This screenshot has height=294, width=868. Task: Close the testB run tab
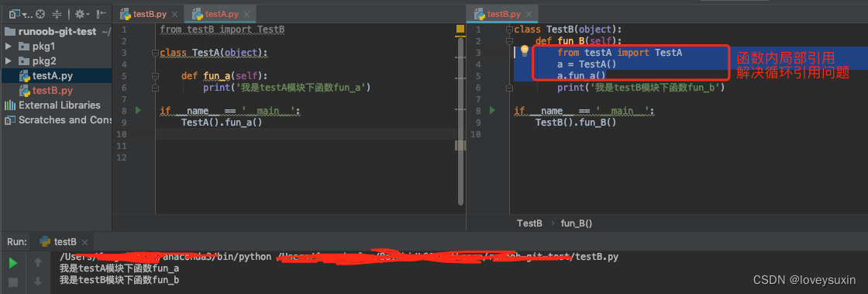[x=84, y=243]
